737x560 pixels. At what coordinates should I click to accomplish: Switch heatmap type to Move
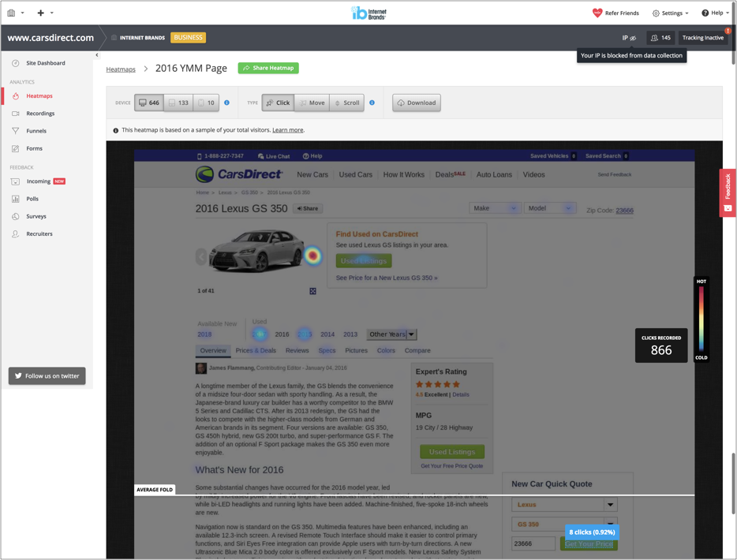click(312, 103)
